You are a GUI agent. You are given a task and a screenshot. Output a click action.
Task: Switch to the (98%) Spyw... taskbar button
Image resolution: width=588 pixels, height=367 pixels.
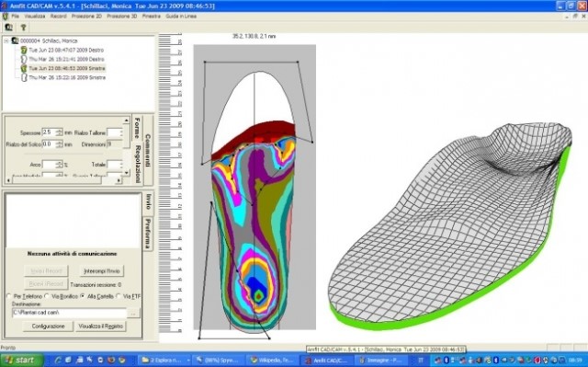(x=219, y=361)
